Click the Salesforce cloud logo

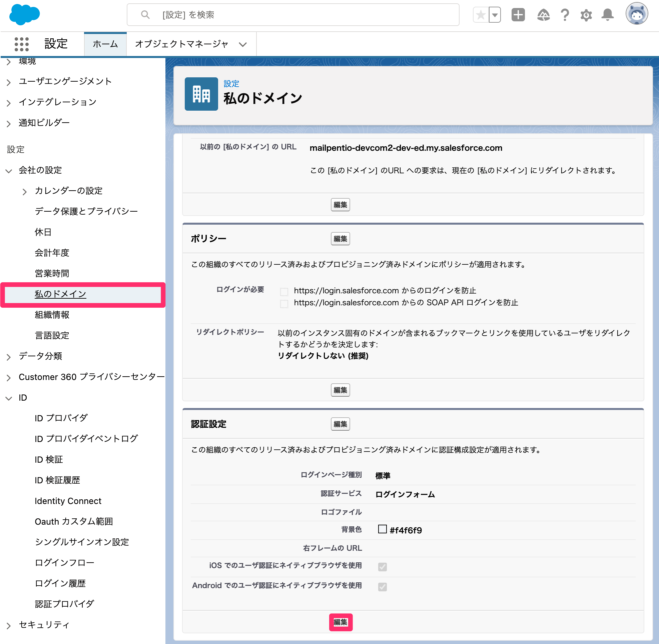(x=24, y=15)
